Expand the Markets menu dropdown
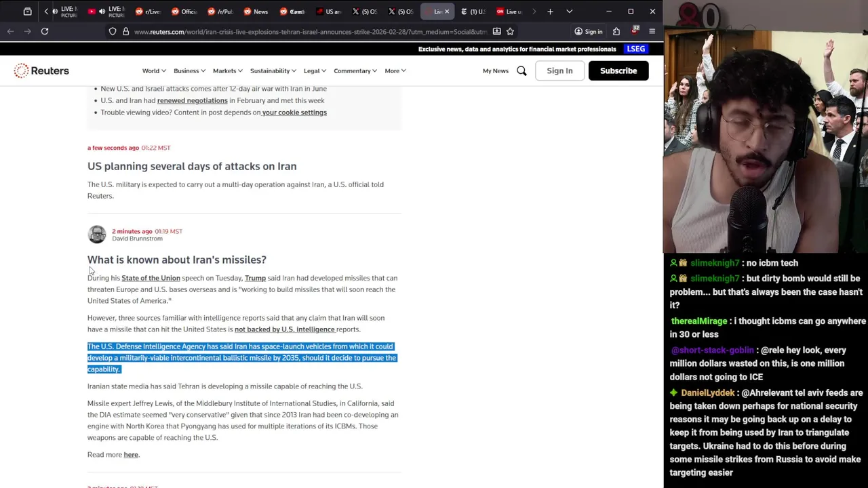This screenshot has height=488, width=868. [227, 70]
